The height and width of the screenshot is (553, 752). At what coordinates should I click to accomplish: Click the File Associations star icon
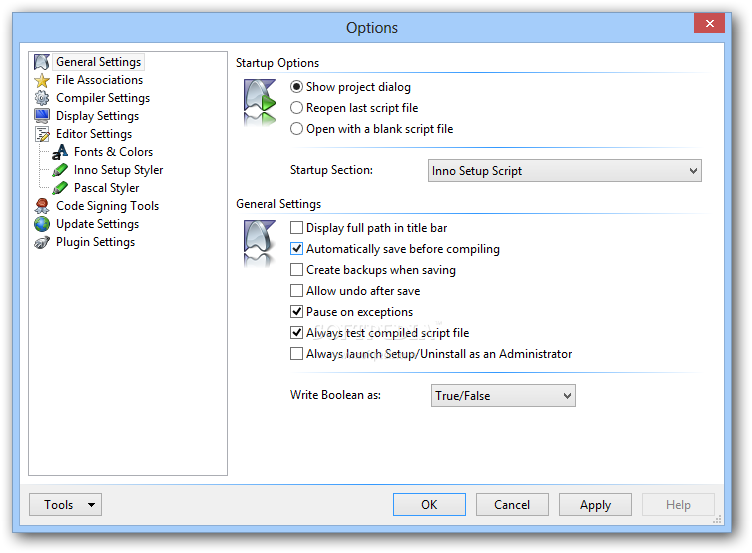click(42, 80)
